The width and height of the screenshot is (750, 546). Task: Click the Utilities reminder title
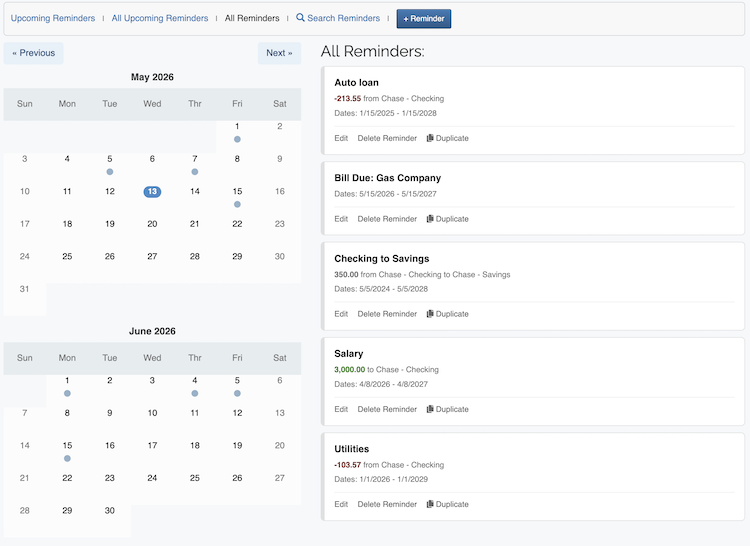pyautogui.click(x=352, y=449)
